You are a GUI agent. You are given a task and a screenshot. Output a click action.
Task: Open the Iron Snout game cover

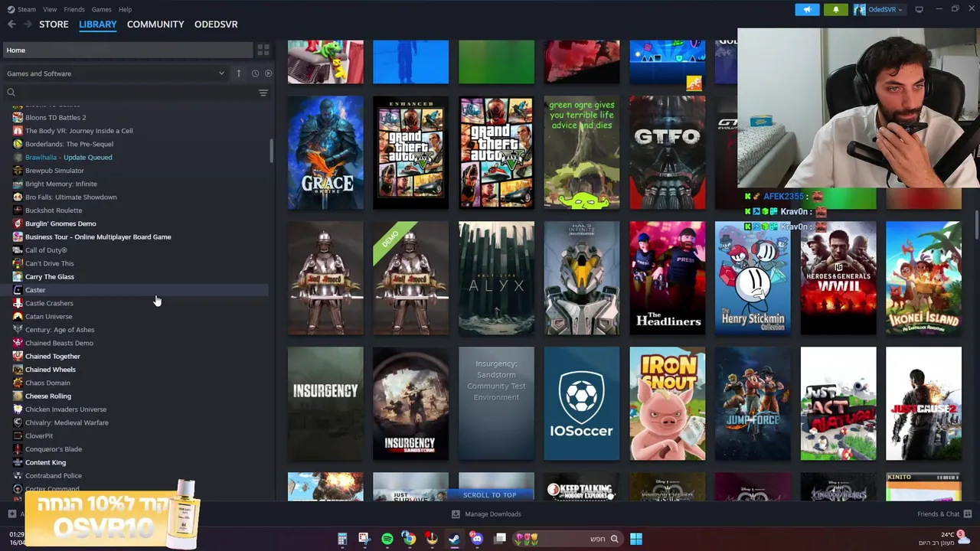click(x=668, y=404)
